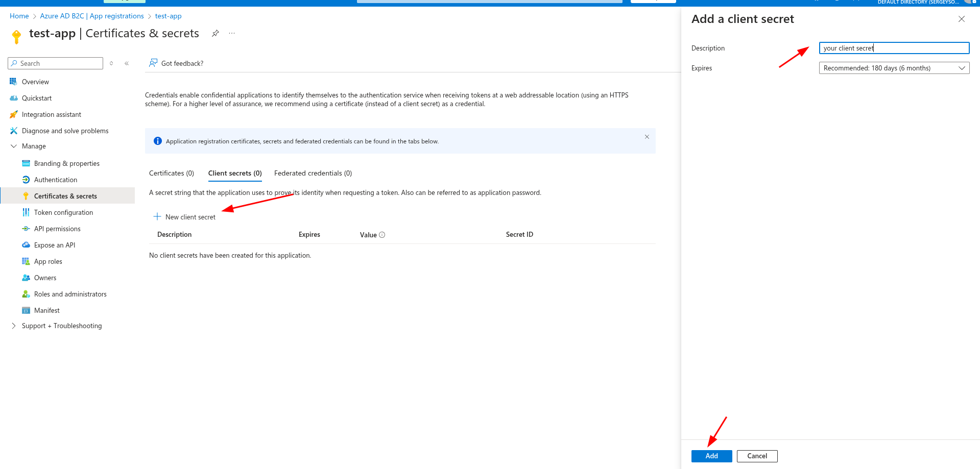Click the Value column header
Viewport: 980px width, 469px height.
tap(368, 235)
